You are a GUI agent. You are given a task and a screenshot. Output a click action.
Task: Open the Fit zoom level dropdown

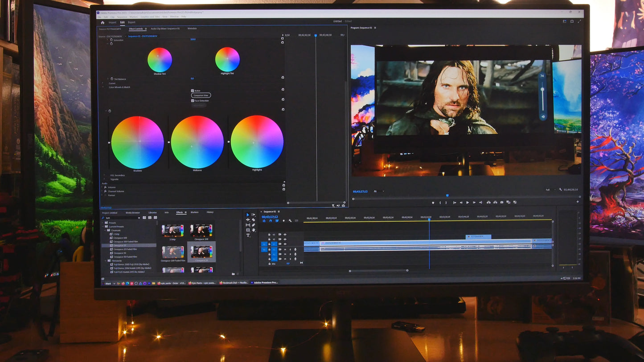(379, 191)
